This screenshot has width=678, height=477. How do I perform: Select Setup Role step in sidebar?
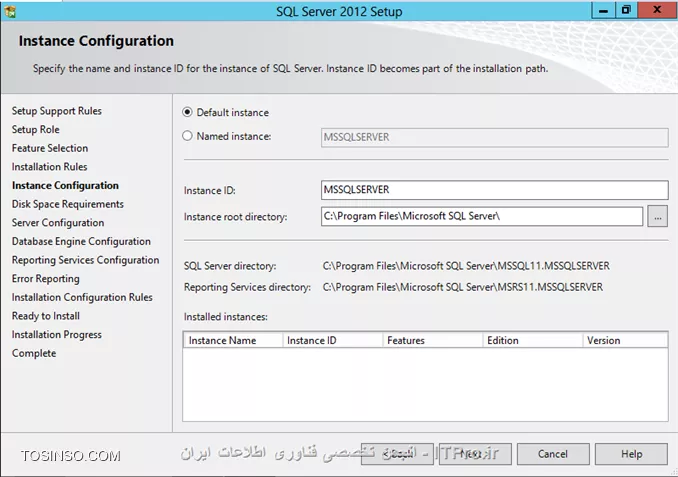click(x=35, y=130)
